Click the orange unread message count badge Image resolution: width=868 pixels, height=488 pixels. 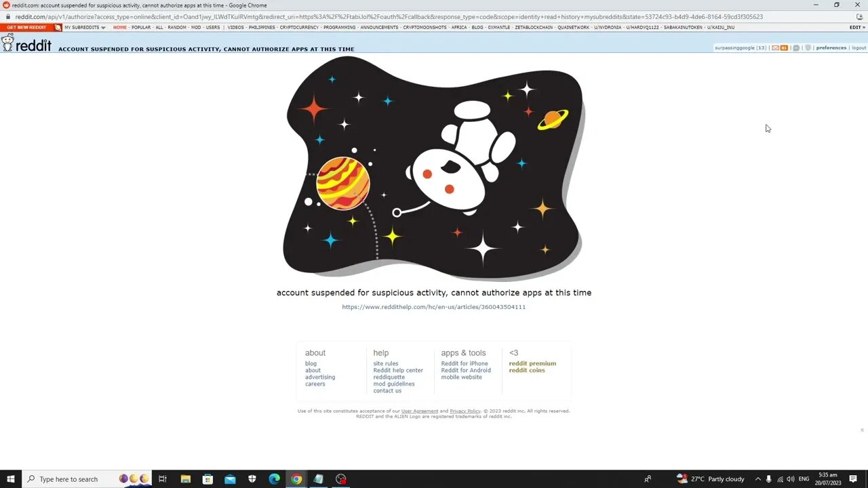tap(784, 48)
